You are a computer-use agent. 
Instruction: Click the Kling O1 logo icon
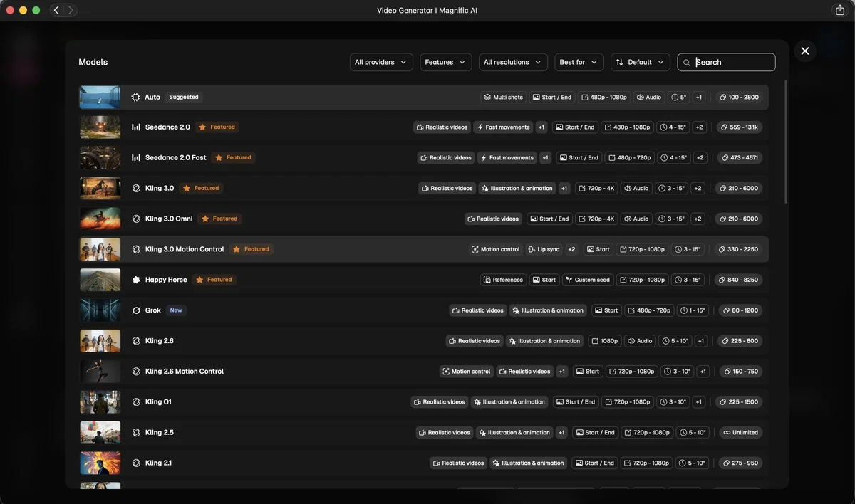pos(136,402)
